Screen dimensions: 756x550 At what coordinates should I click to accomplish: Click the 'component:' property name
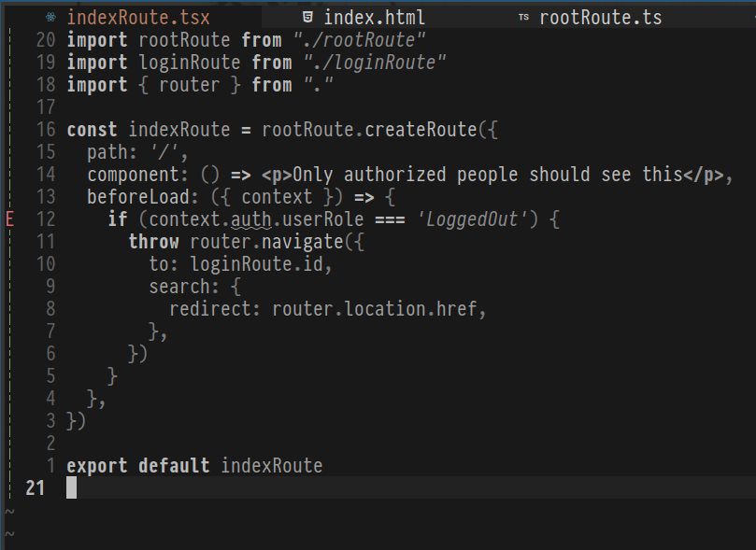pos(137,175)
